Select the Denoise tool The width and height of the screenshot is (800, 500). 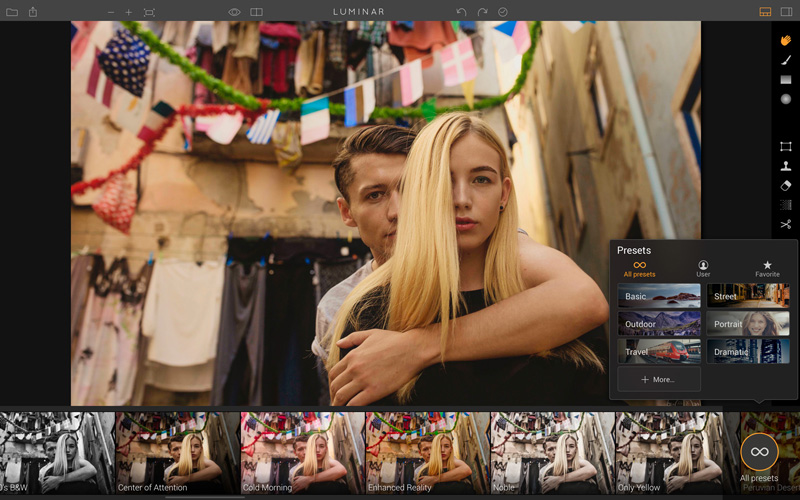(x=786, y=205)
